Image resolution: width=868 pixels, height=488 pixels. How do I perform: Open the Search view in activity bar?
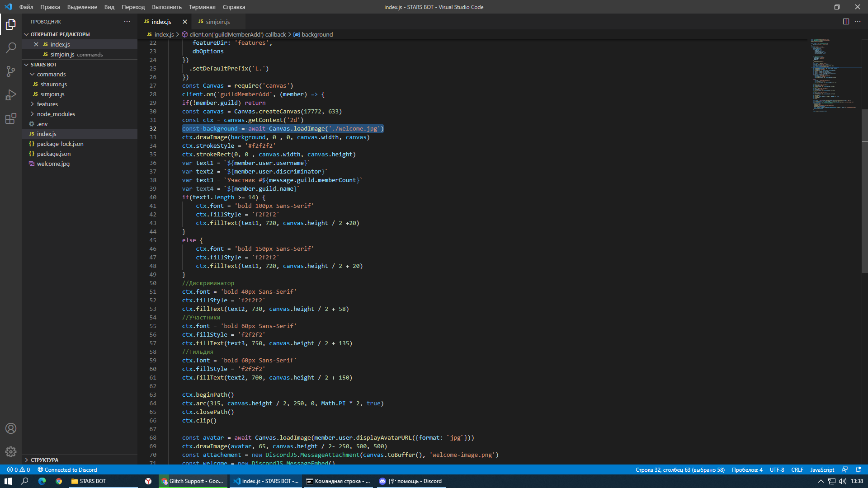pos(11,47)
